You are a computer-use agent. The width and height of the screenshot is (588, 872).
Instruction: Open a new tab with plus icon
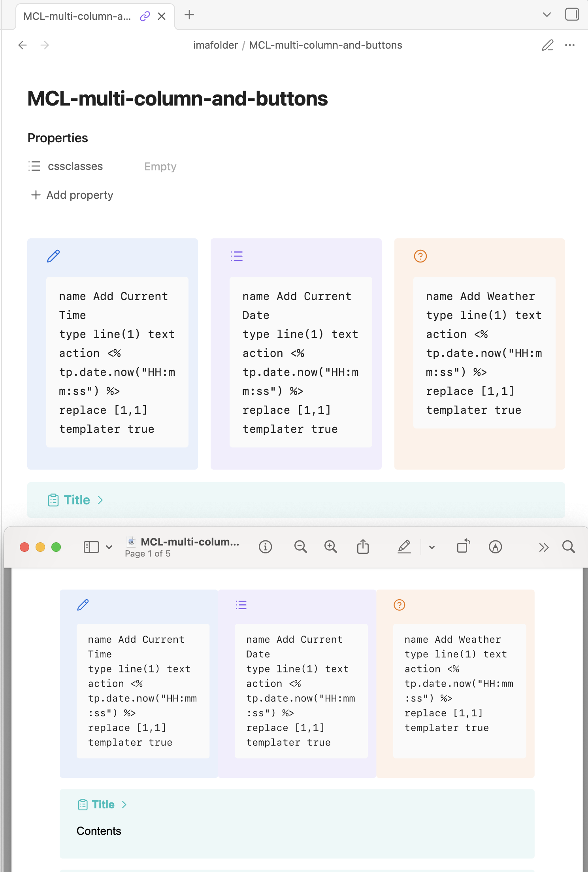[189, 15]
